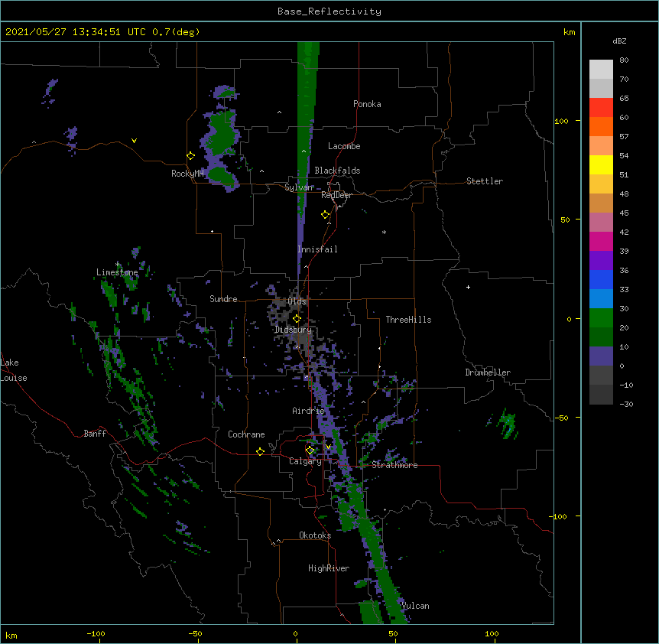Click the Innisfail city label
The image size is (659, 644).
tap(317, 249)
